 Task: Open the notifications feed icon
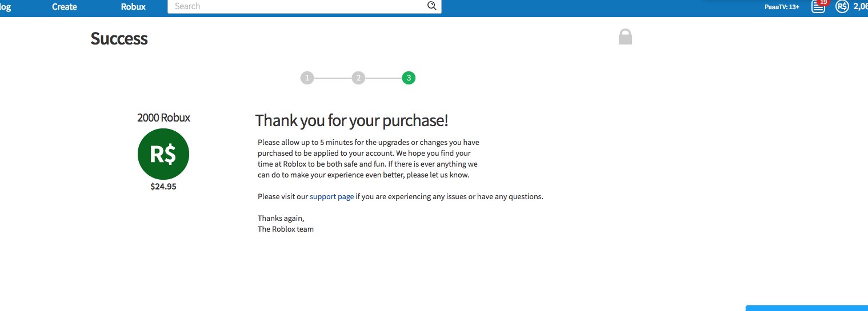point(818,7)
